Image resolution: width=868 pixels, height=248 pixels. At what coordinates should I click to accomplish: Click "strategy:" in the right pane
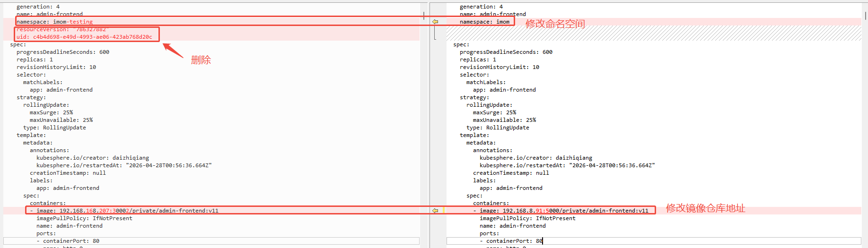(x=474, y=97)
